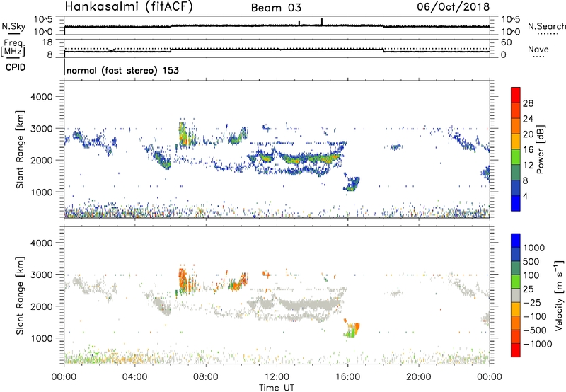Click the velocity colorbar value -1000
The height and width of the screenshot is (392, 566).
click(538, 344)
